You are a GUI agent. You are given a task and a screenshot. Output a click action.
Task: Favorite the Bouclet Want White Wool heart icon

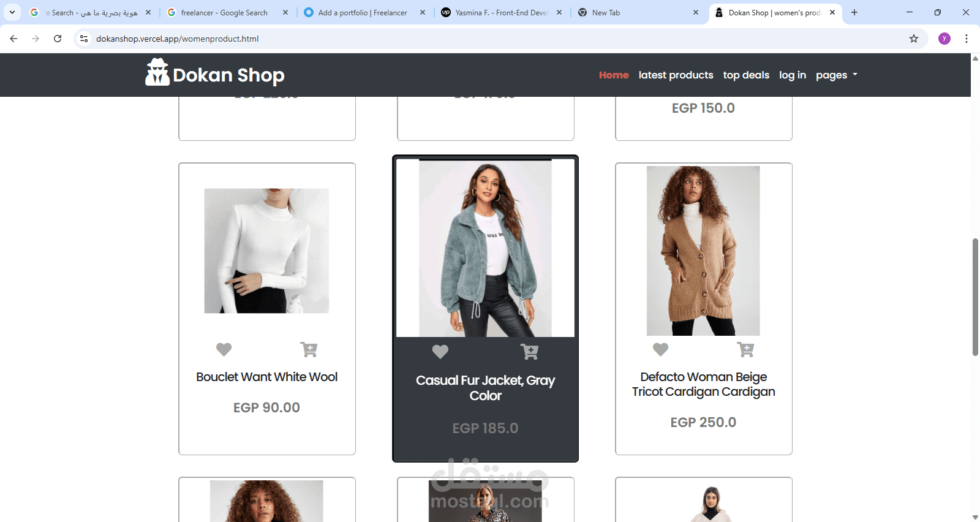(224, 349)
